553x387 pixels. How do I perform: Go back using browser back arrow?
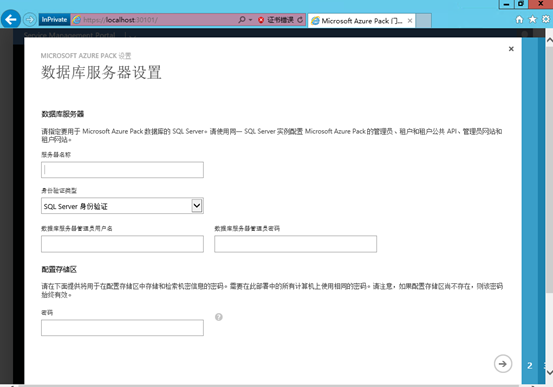pos(11,19)
